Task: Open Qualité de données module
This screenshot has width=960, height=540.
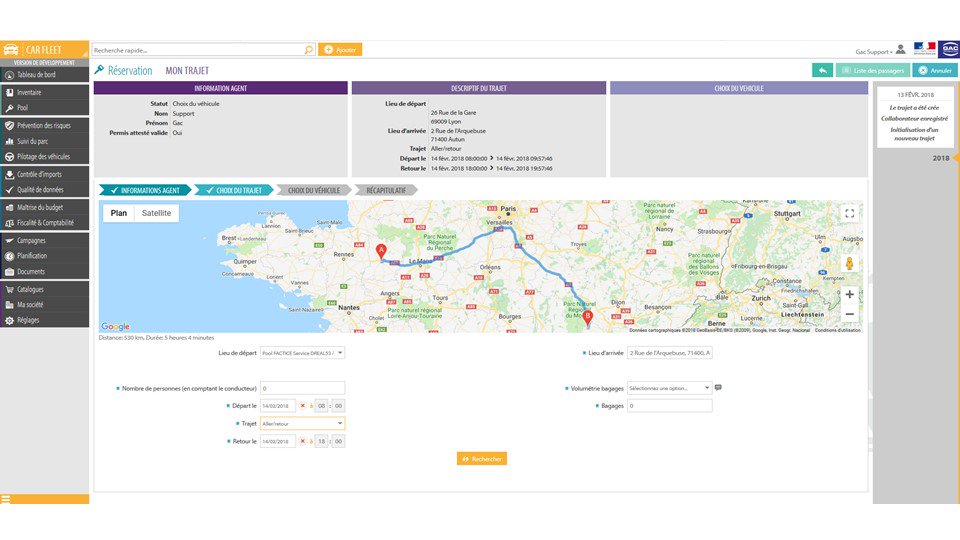Action: pyautogui.click(x=44, y=189)
